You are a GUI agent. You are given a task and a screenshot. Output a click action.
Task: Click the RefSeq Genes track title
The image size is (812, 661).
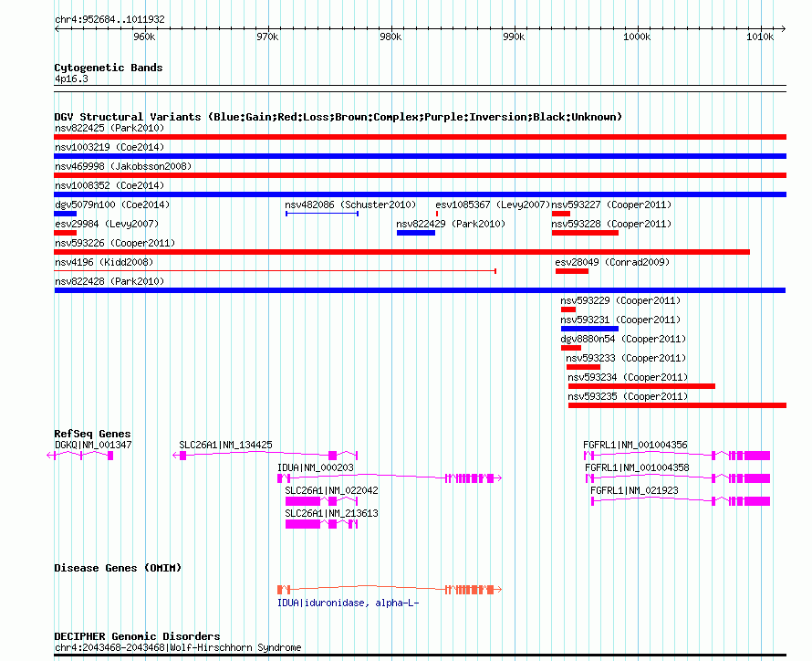point(92,434)
